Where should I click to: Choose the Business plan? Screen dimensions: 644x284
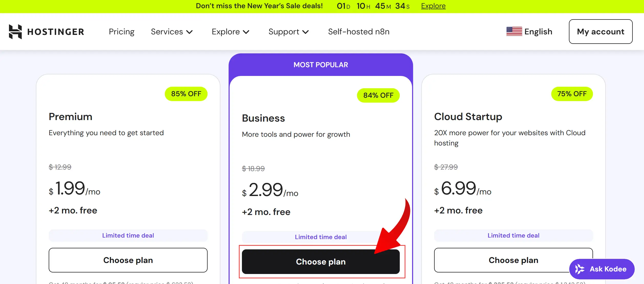pos(321,262)
